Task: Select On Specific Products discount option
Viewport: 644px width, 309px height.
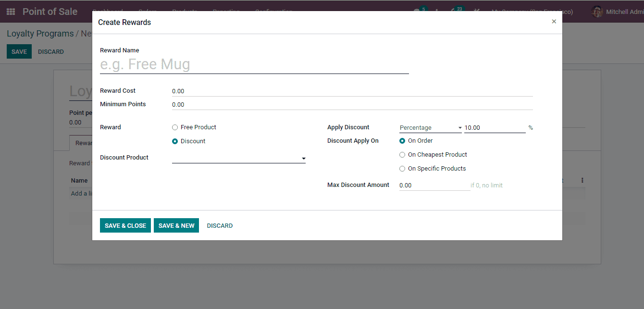Action: pos(402,168)
